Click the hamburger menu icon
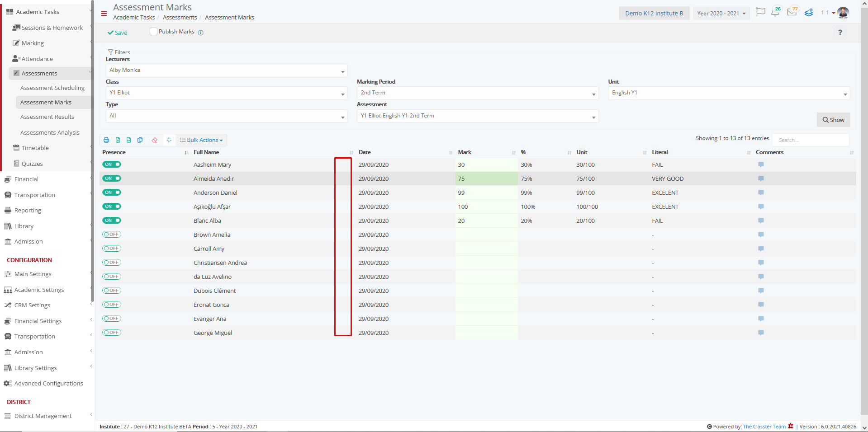The image size is (868, 432). tap(104, 14)
